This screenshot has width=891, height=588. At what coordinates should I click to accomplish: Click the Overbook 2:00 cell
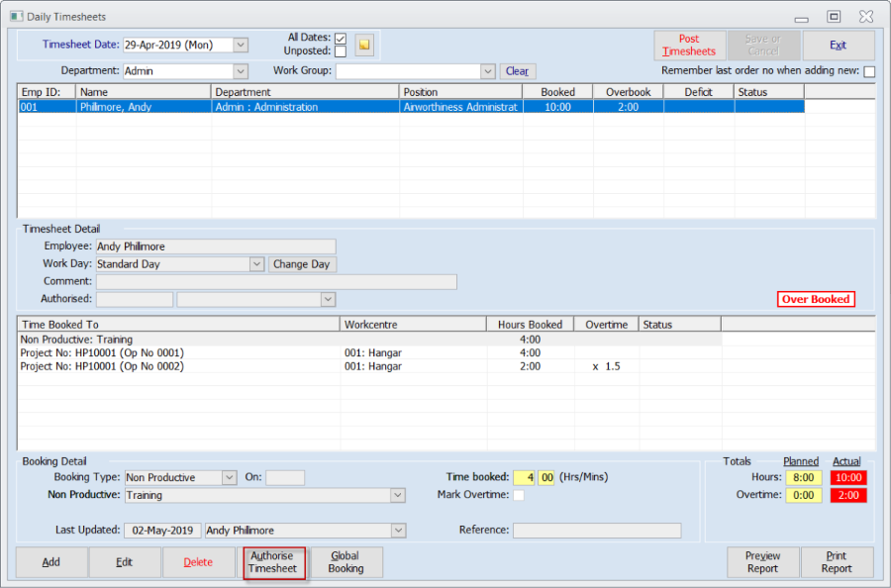[629, 107]
